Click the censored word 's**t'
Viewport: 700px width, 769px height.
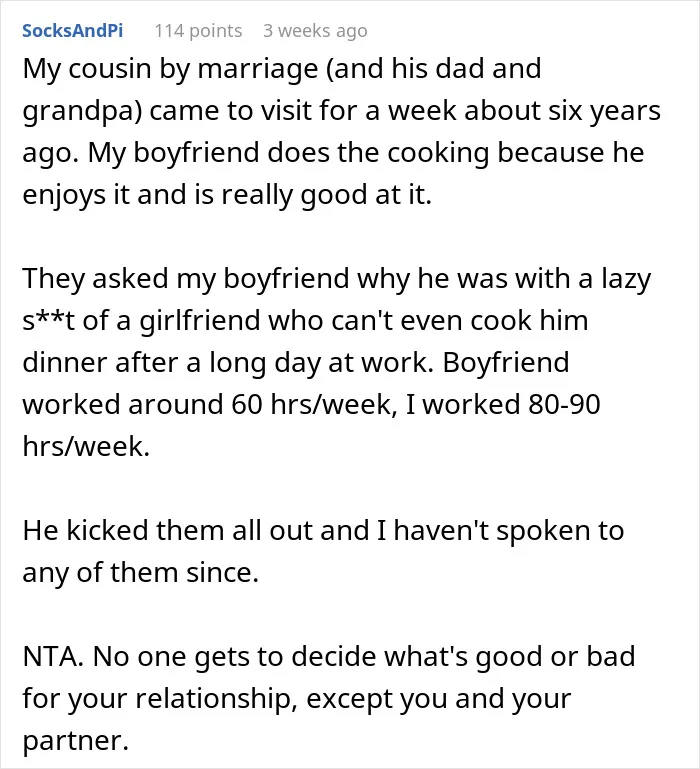(x=49, y=321)
